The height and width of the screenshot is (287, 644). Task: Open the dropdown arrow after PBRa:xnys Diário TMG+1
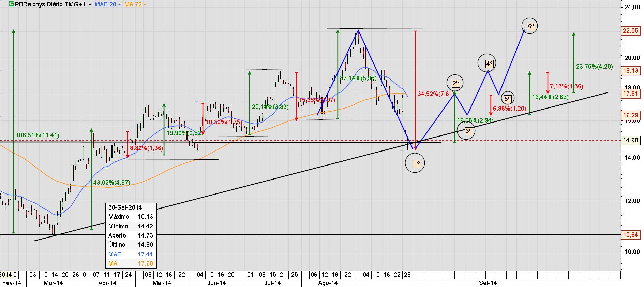point(90,5)
